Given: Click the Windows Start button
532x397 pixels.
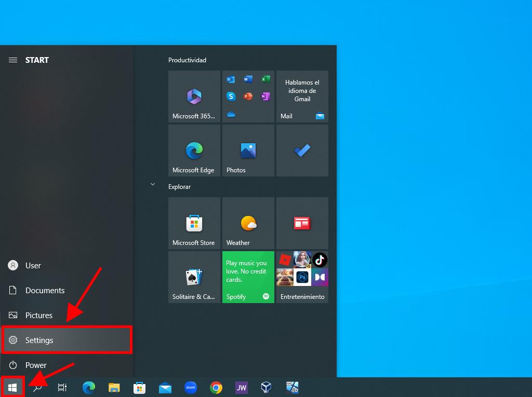Looking at the screenshot, I should (12, 387).
